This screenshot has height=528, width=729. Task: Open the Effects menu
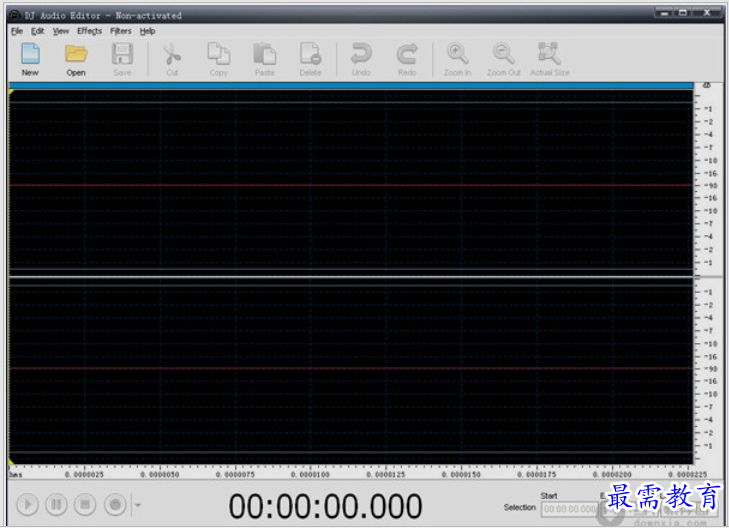click(x=89, y=31)
